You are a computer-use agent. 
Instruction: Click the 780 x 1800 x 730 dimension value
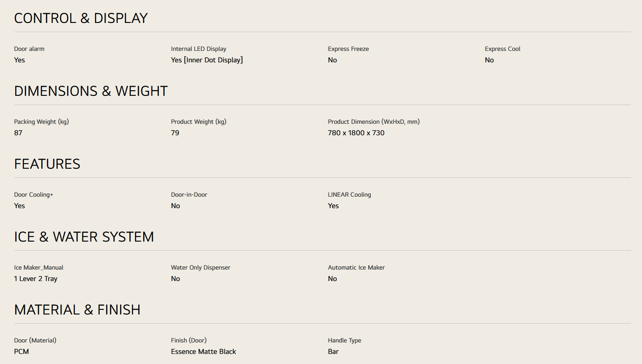tap(356, 133)
